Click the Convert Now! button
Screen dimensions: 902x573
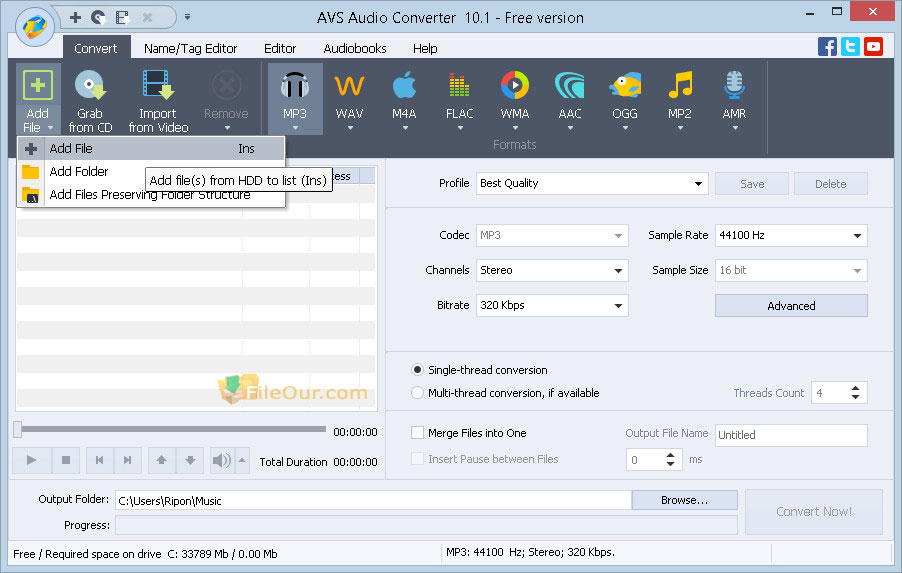[813, 511]
